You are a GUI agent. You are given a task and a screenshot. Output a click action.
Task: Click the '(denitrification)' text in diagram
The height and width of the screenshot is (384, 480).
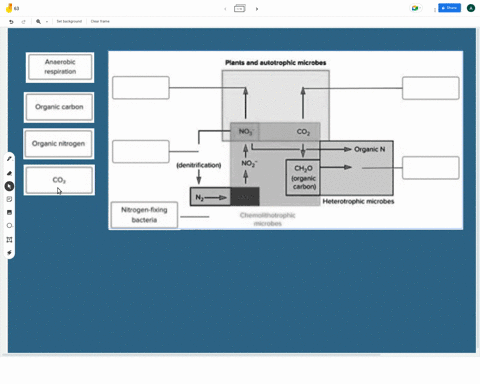coord(199,165)
